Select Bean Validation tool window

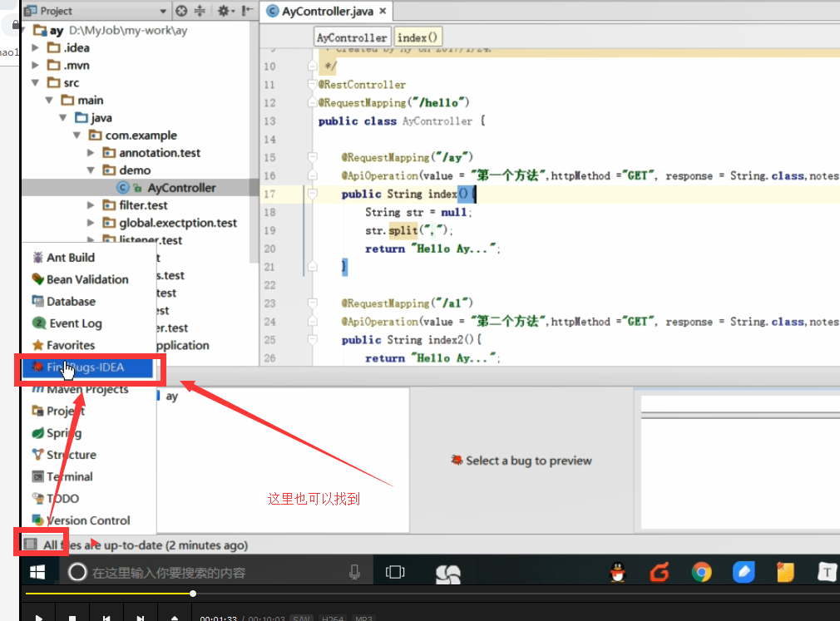tap(88, 279)
